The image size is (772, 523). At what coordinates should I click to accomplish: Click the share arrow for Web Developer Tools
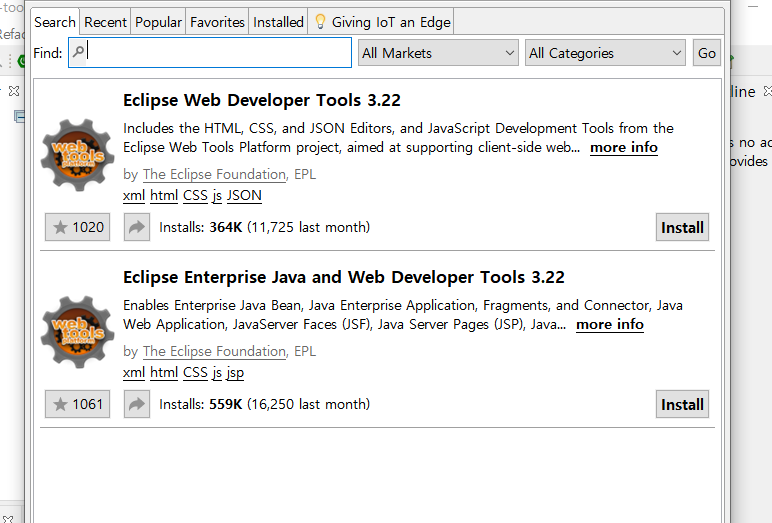point(137,227)
